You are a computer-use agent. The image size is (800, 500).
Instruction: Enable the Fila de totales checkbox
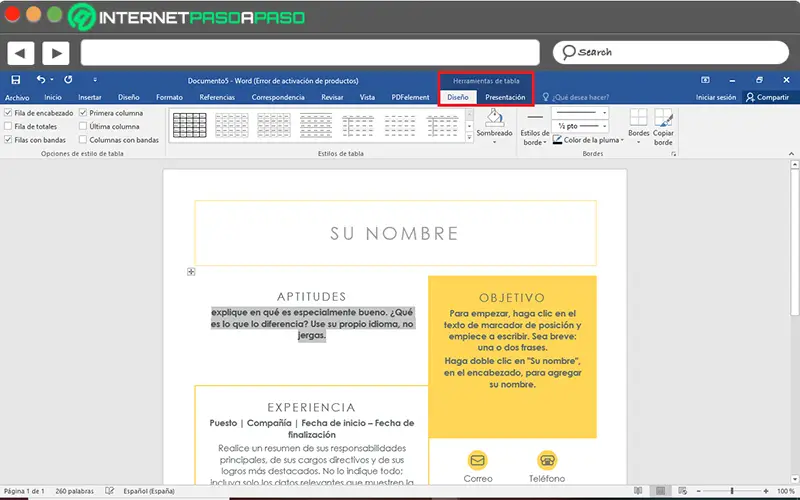tap(8, 126)
